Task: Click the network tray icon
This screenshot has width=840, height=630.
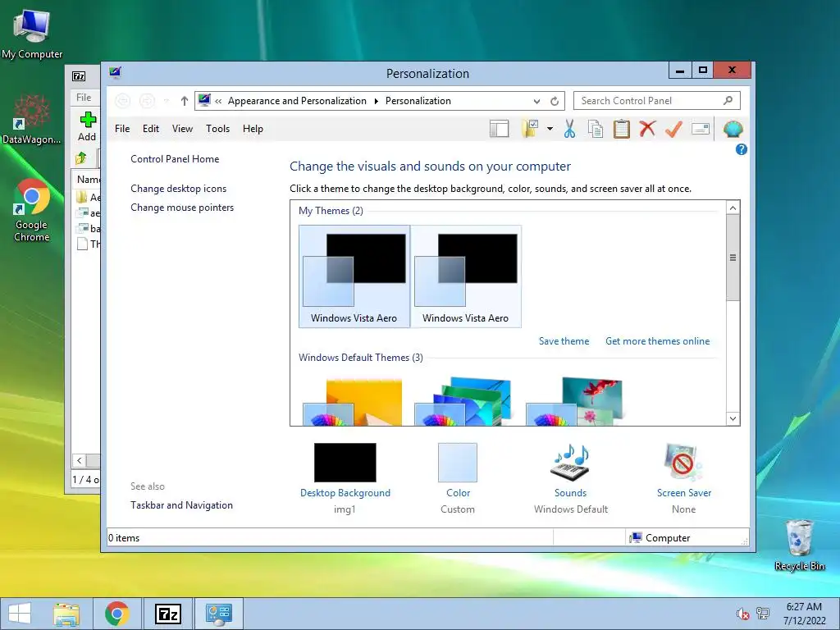Action: click(x=762, y=614)
